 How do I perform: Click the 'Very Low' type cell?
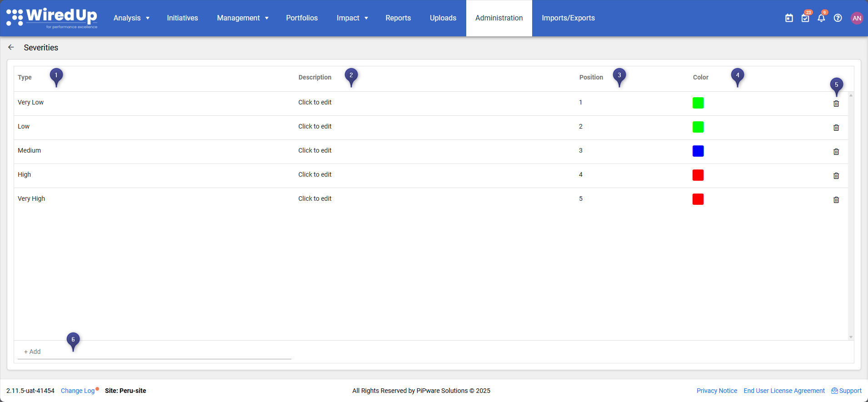click(31, 102)
